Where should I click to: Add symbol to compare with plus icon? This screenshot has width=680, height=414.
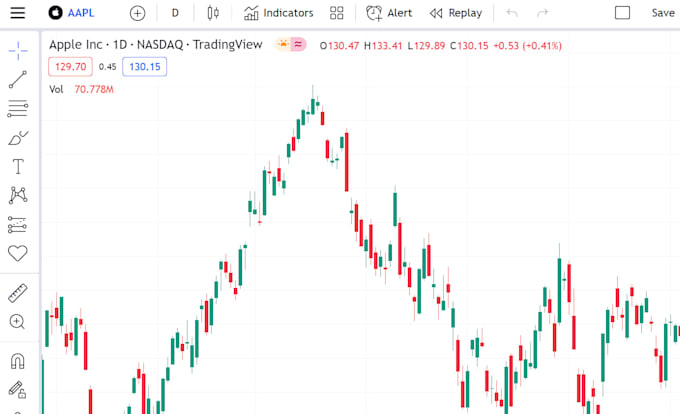[137, 13]
